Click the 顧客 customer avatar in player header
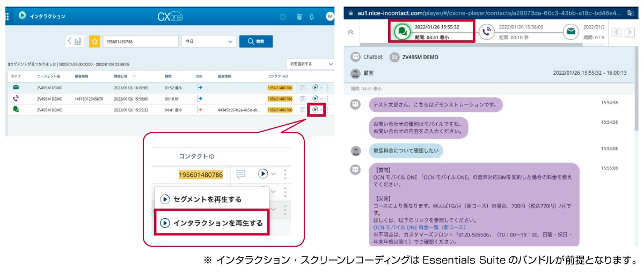644x272 pixels. click(355, 73)
